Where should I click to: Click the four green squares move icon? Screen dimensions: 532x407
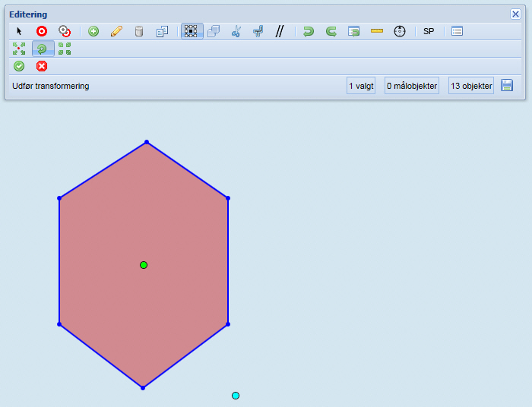[65, 49]
